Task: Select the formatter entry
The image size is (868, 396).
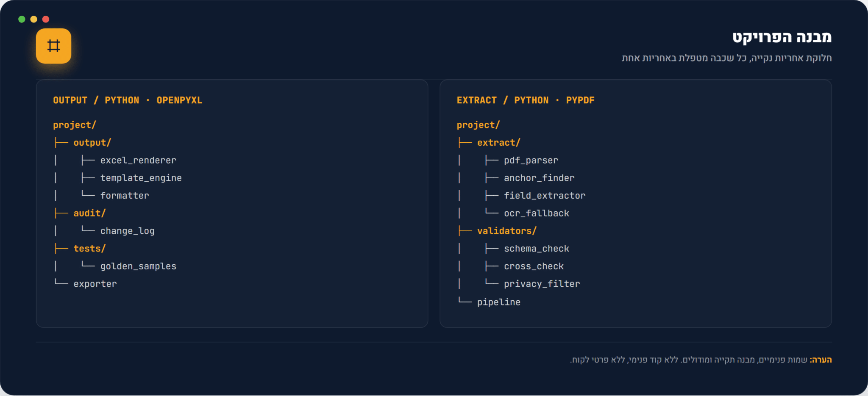Action: [x=125, y=196]
